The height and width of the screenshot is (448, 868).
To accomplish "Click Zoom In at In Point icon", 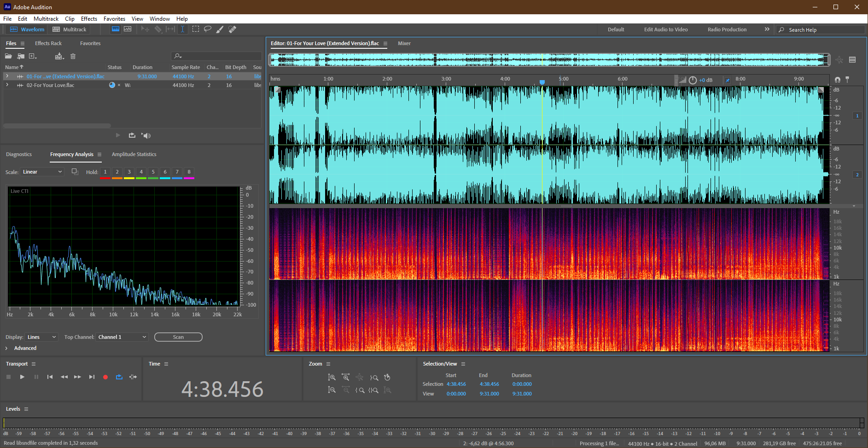I will coord(360,390).
